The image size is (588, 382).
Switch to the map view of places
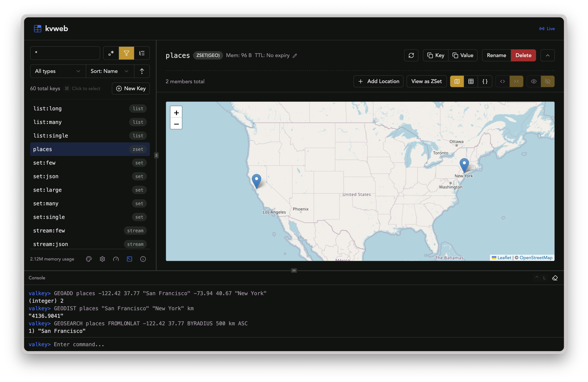(457, 81)
